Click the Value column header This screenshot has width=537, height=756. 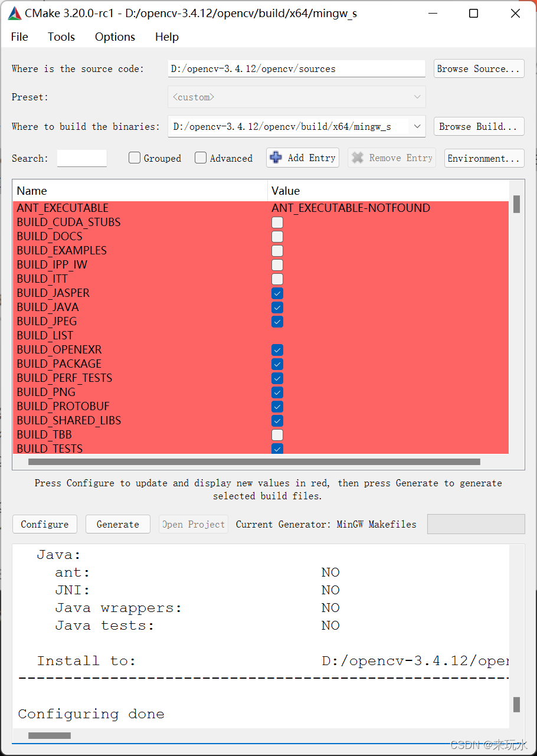pyautogui.click(x=388, y=191)
